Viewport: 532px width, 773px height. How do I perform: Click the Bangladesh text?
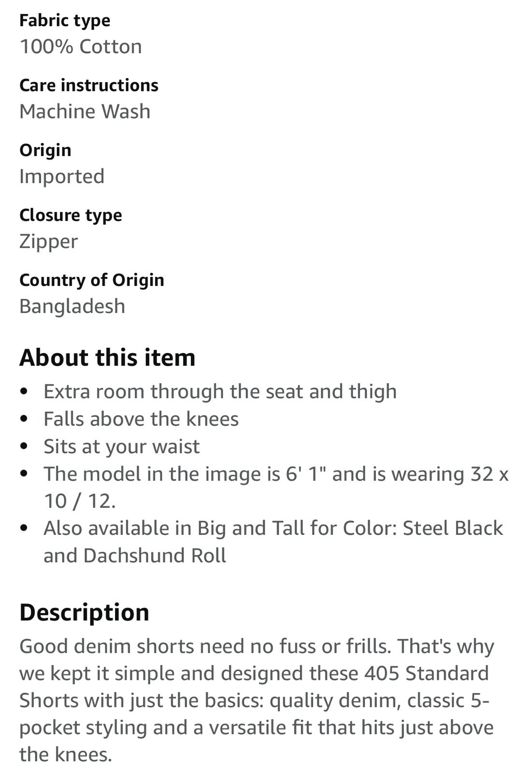72,306
